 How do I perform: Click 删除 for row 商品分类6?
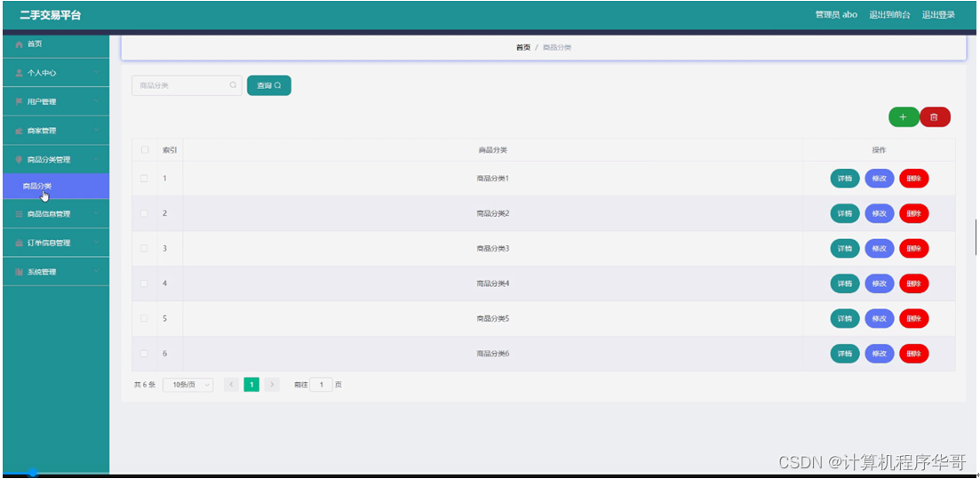pos(913,354)
